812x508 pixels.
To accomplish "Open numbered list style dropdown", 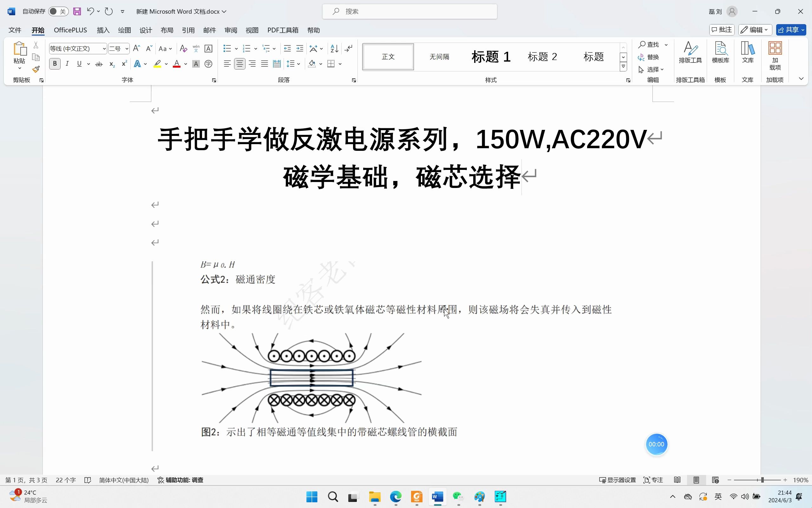I will (x=256, y=49).
